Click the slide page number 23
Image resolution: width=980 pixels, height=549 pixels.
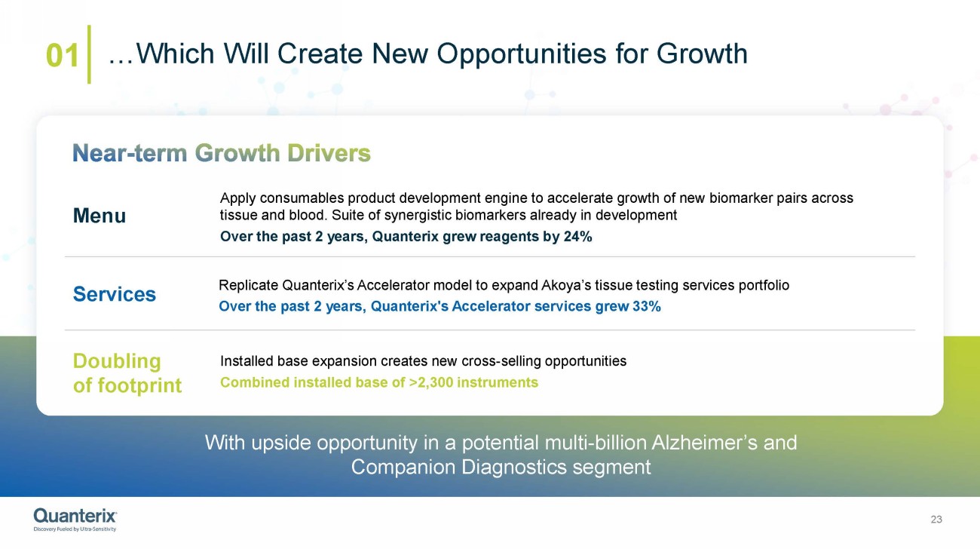937,520
